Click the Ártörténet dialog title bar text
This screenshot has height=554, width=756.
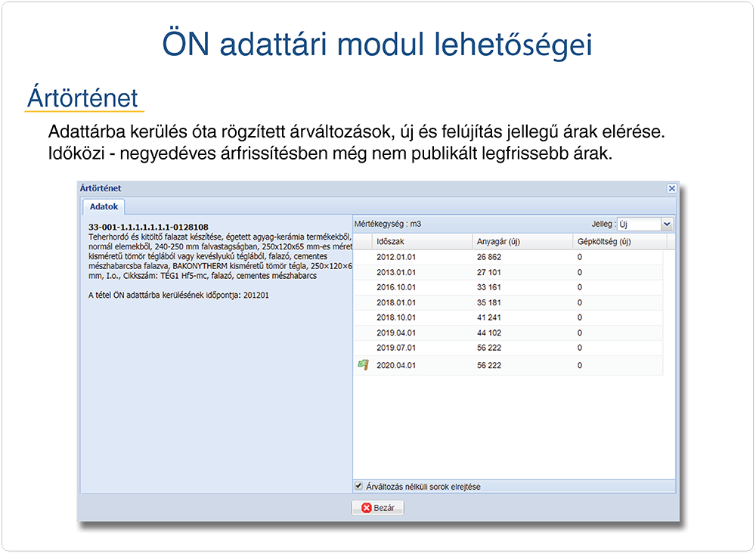point(101,188)
